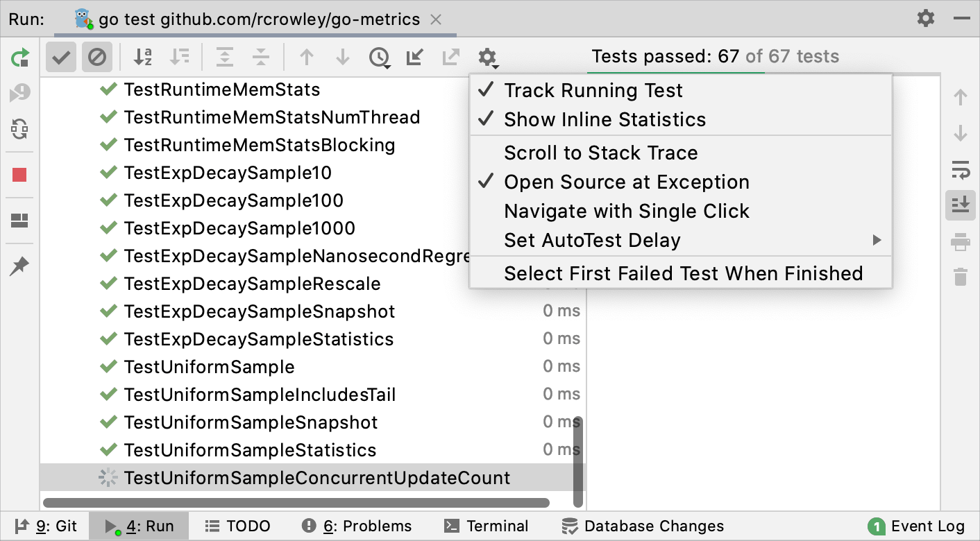
Task: Expand all test tree nodes
Action: pyautogui.click(x=225, y=57)
